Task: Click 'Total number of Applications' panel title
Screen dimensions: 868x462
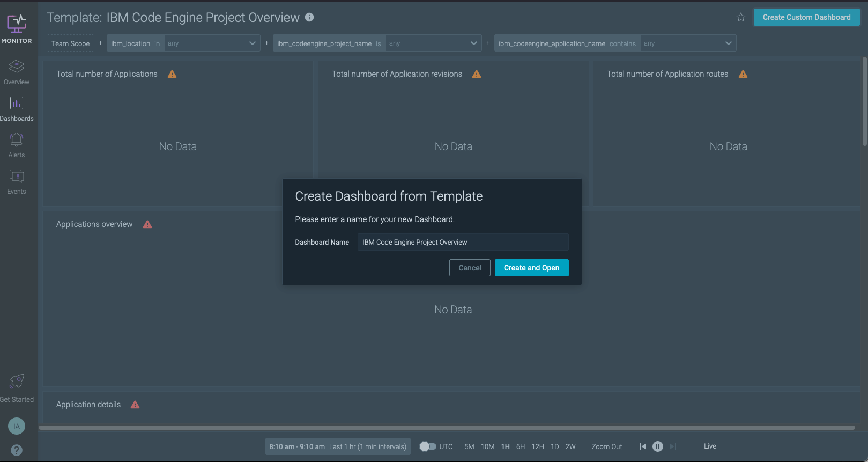Action: (107, 74)
